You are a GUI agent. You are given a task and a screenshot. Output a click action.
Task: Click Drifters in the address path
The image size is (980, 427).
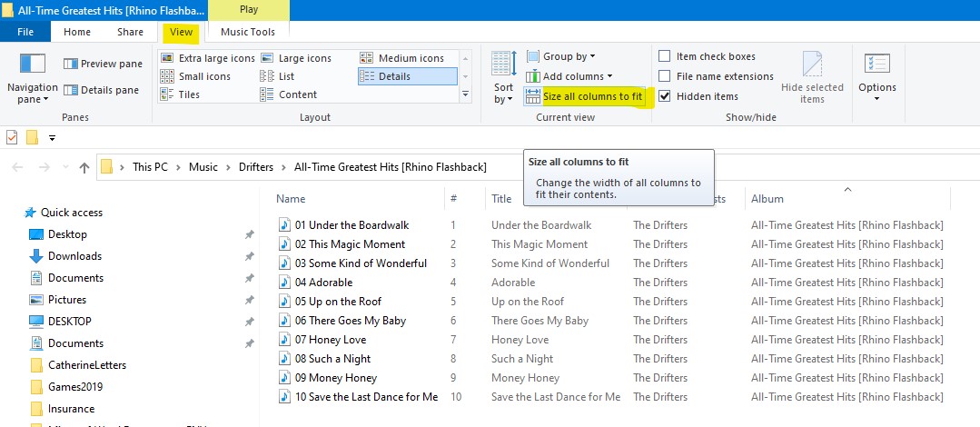(256, 167)
